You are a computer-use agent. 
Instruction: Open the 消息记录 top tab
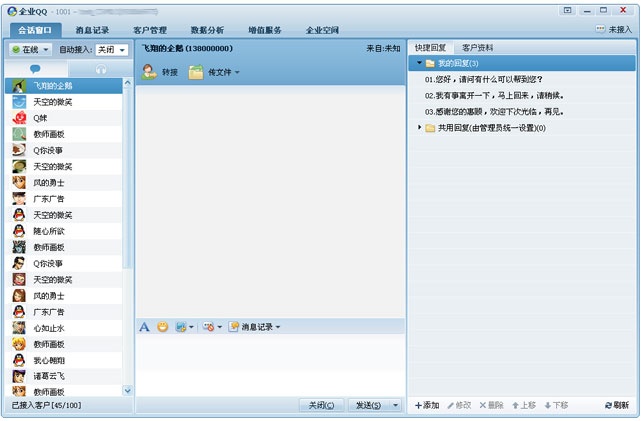92,30
